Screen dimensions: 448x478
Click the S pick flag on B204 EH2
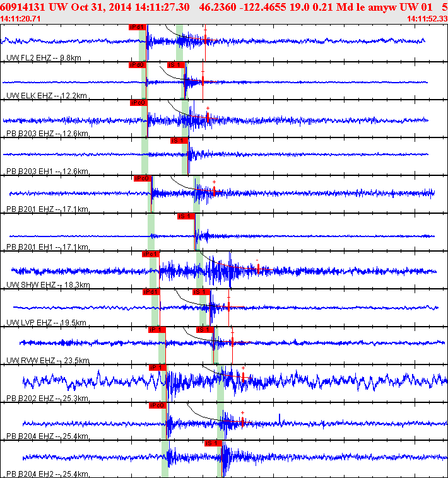pos(213,443)
